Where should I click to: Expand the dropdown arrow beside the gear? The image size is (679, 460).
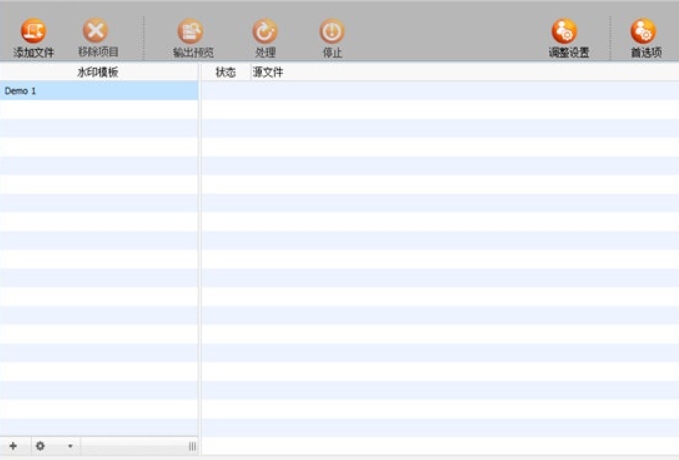tap(70, 446)
